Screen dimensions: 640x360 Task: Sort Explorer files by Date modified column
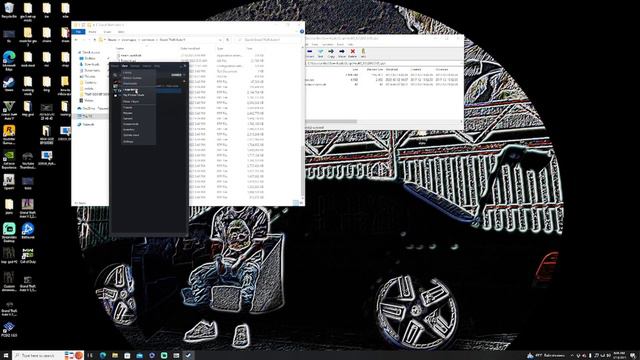coord(190,49)
